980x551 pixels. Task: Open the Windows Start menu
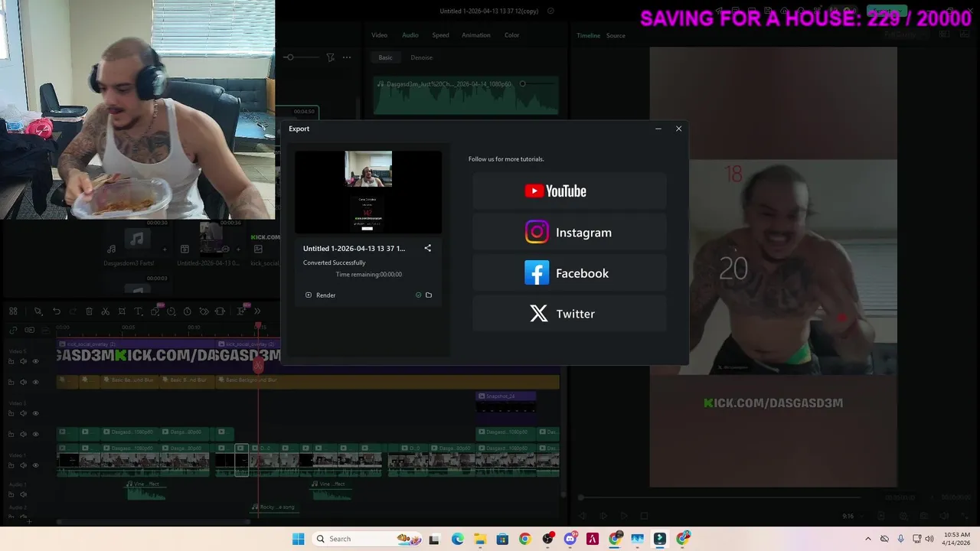(x=298, y=539)
